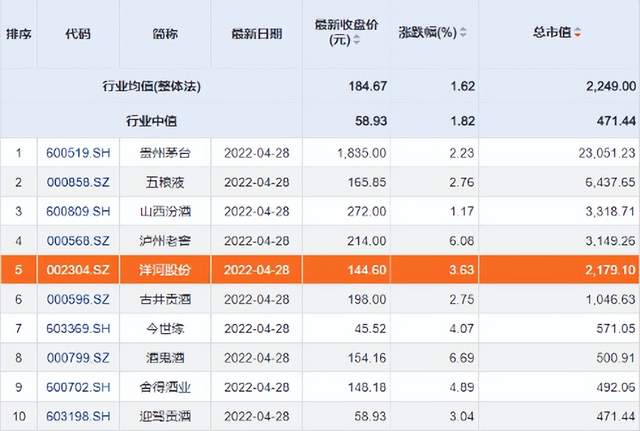Click the 排序 column header
This screenshot has height=431, width=640.
click(19, 33)
